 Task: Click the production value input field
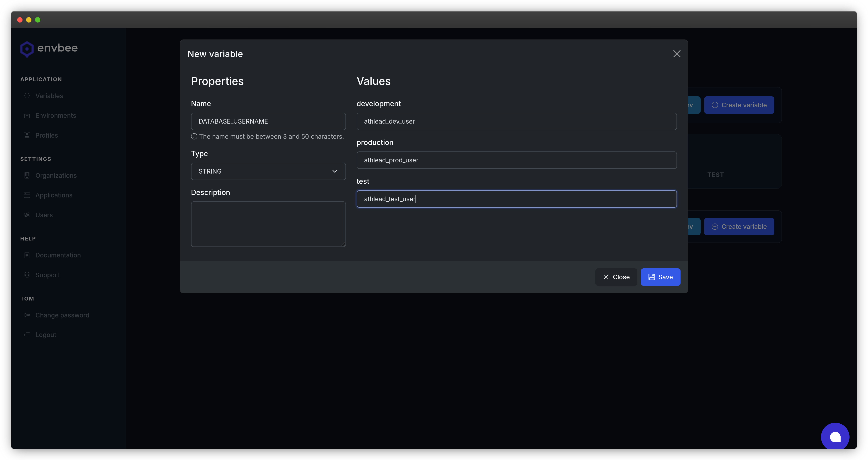coord(516,160)
